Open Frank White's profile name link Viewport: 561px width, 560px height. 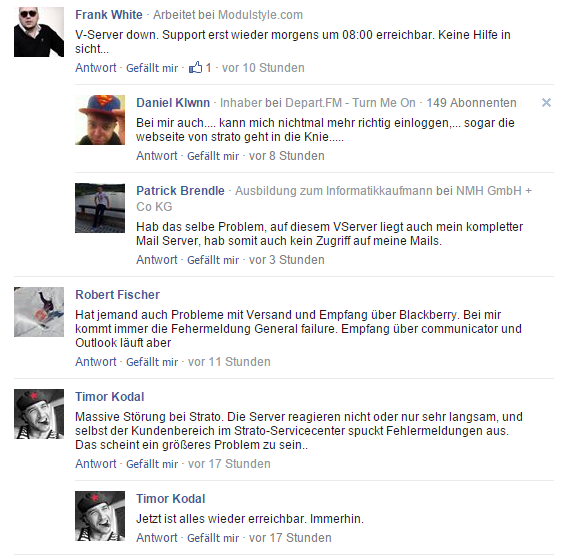click(109, 15)
